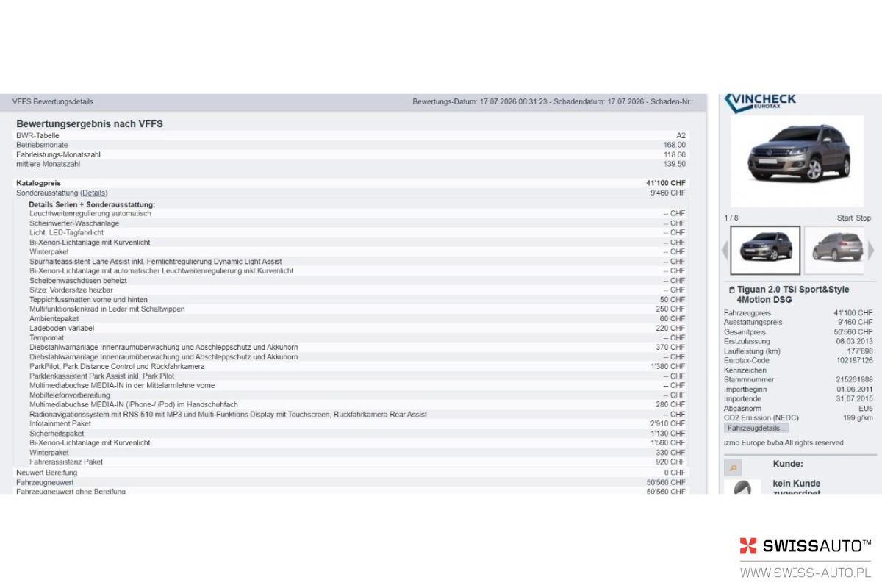The height and width of the screenshot is (588, 882).
Task: Click the customer search magnifier icon
Action: tap(733, 467)
